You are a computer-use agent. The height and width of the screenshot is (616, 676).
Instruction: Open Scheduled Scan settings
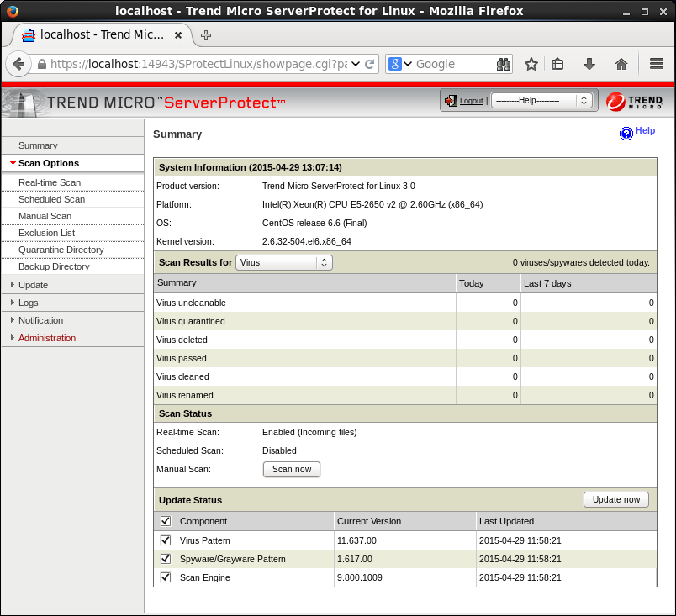click(52, 199)
